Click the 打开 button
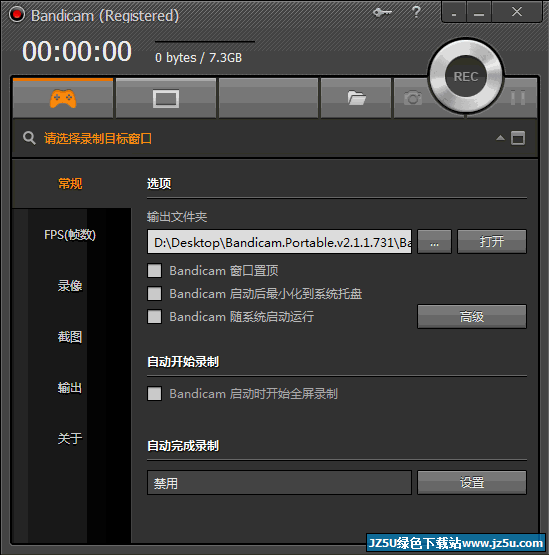This screenshot has height=555, width=549. pos(492,242)
